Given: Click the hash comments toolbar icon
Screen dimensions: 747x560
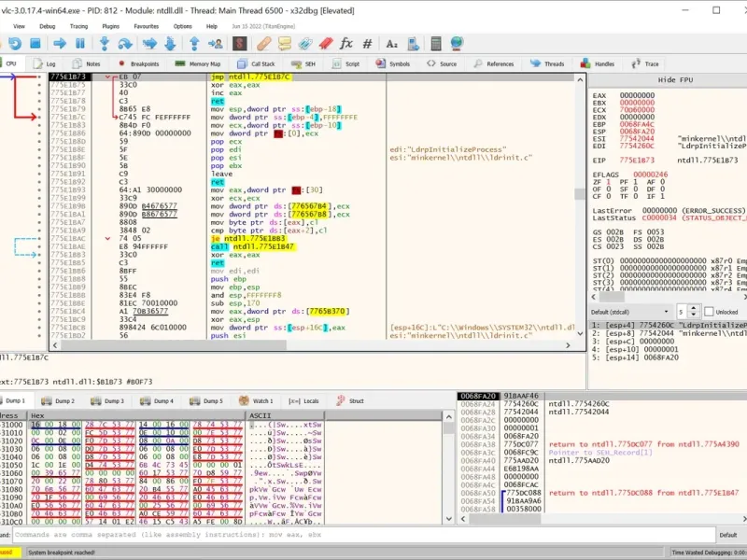Looking at the screenshot, I should [367, 43].
